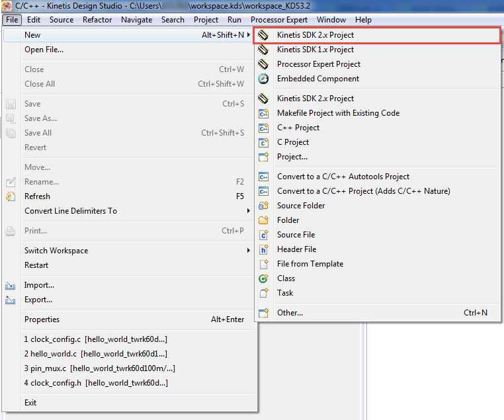Image resolution: width=504 pixels, height=420 pixels.
Task: Click the Alt+Enter shortcut text beside Properties
Action: pyautogui.click(x=228, y=319)
